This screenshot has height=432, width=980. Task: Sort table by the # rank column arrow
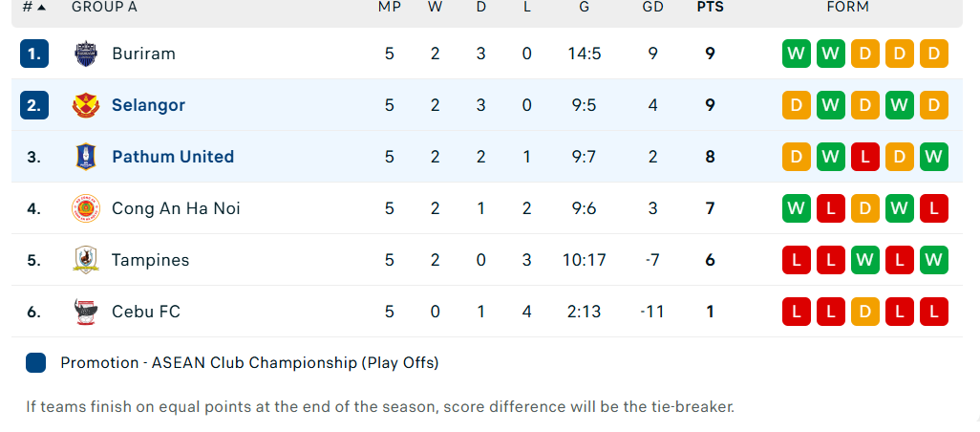tap(41, 8)
